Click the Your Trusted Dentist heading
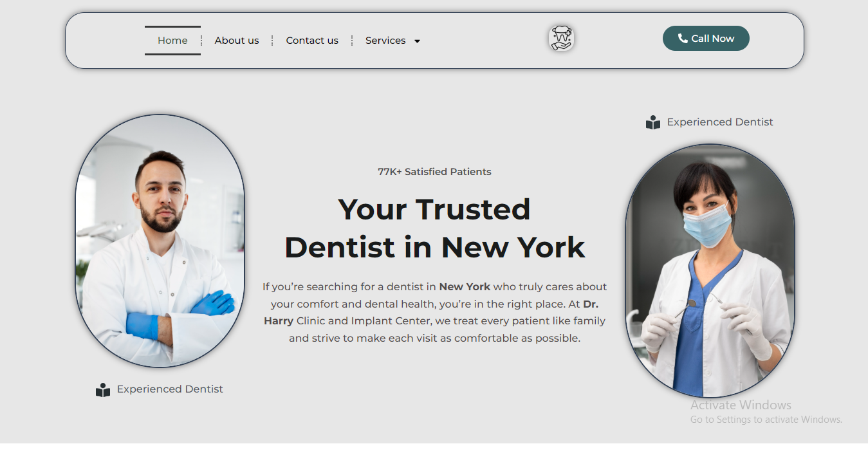This screenshot has height=473, width=868. pyautogui.click(x=434, y=228)
